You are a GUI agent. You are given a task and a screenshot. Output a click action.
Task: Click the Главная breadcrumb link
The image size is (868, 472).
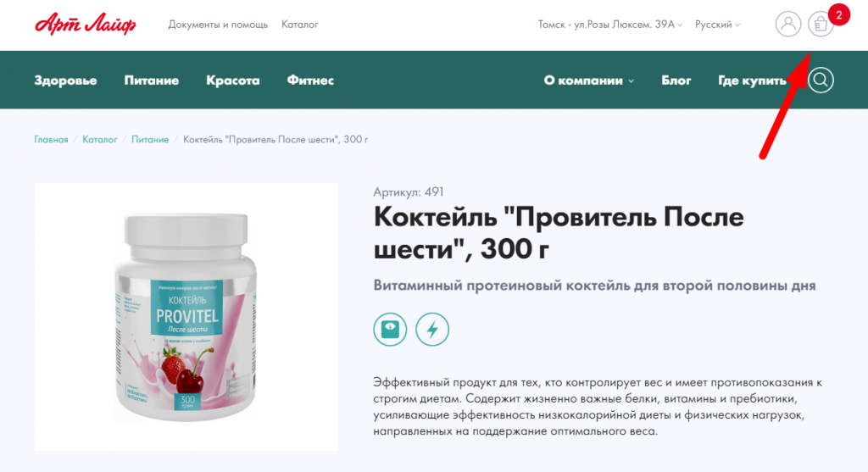(x=51, y=140)
